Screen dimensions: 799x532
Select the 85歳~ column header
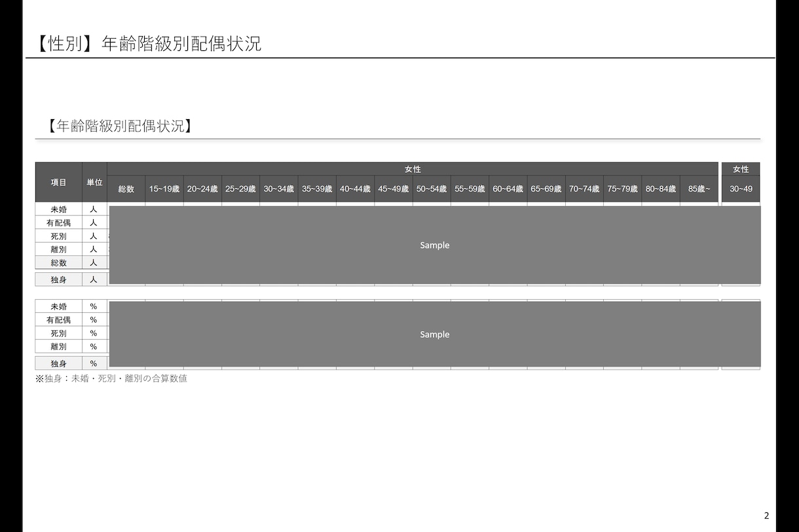(699, 189)
